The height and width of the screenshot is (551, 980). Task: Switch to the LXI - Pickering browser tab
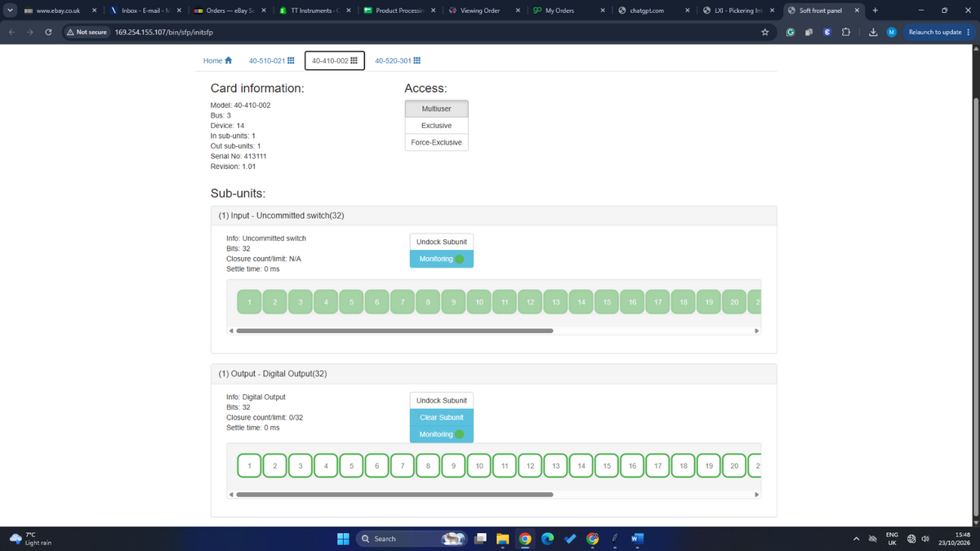(x=739, y=10)
